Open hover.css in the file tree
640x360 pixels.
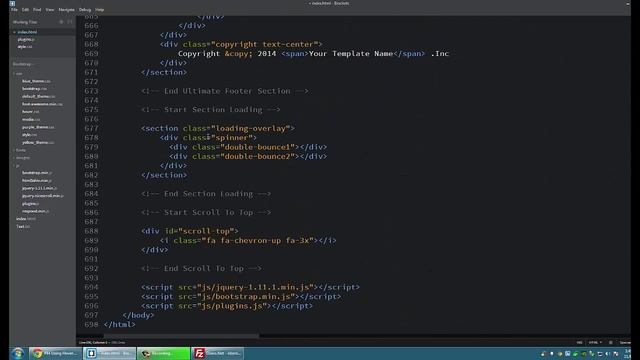pyautogui.click(x=31, y=111)
